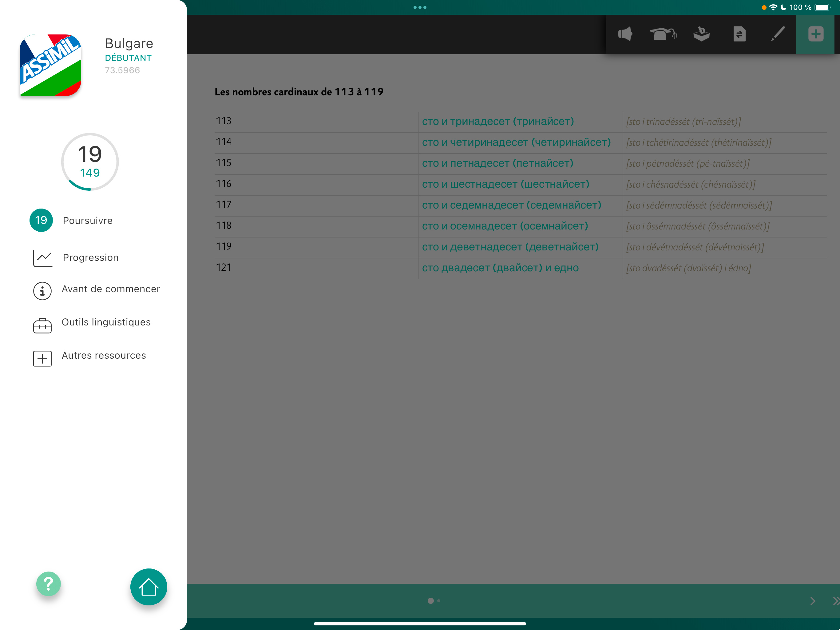Play сто двадесет (двайсет) и едно
This screenshot has width=840, height=630.
click(500, 268)
